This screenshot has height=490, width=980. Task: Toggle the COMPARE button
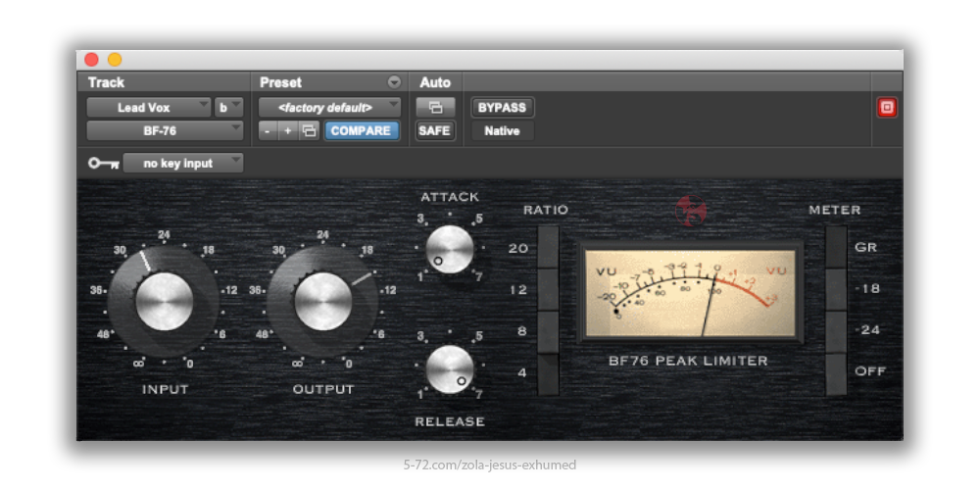click(362, 130)
